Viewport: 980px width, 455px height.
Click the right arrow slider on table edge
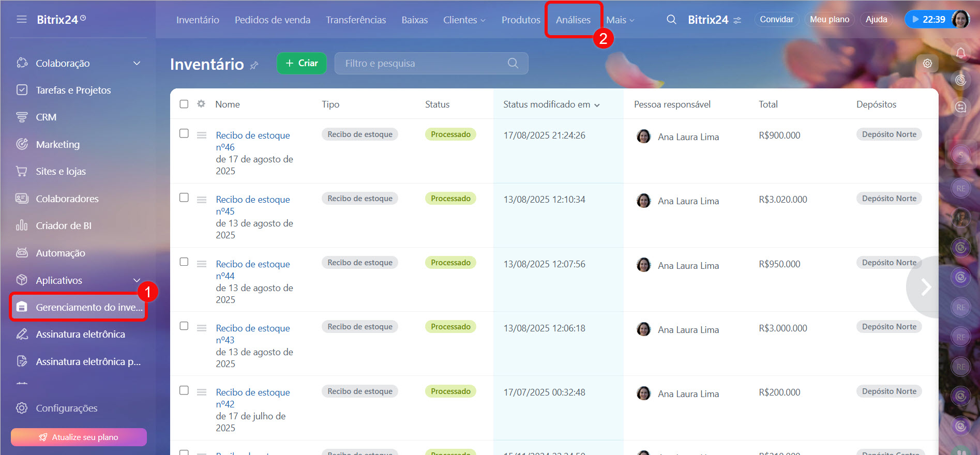925,287
